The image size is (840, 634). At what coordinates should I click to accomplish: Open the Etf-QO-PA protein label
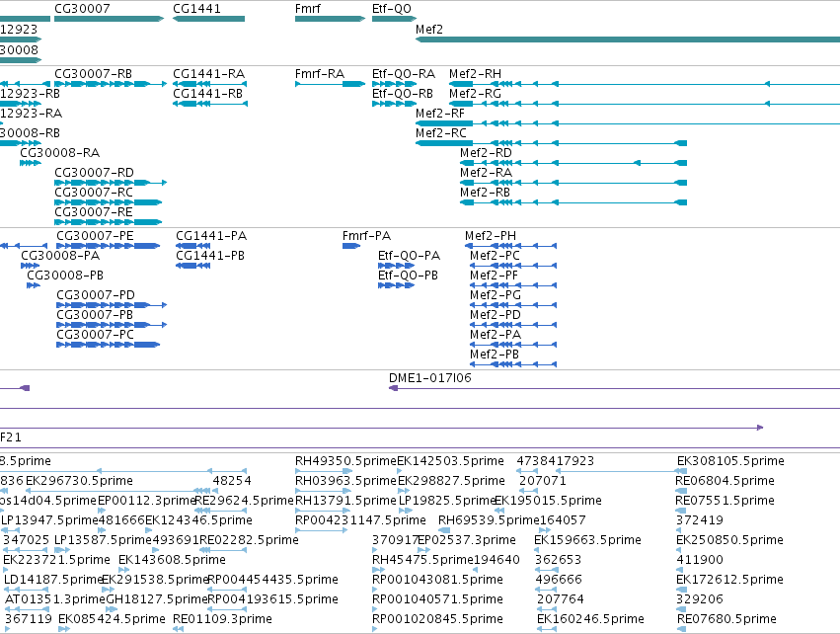click(409, 256)
